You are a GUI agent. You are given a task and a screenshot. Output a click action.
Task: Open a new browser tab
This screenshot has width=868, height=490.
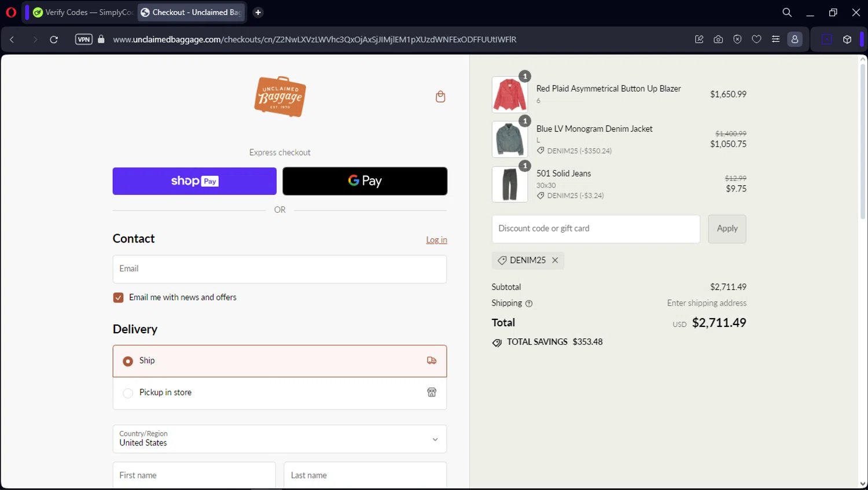[258, 12]
